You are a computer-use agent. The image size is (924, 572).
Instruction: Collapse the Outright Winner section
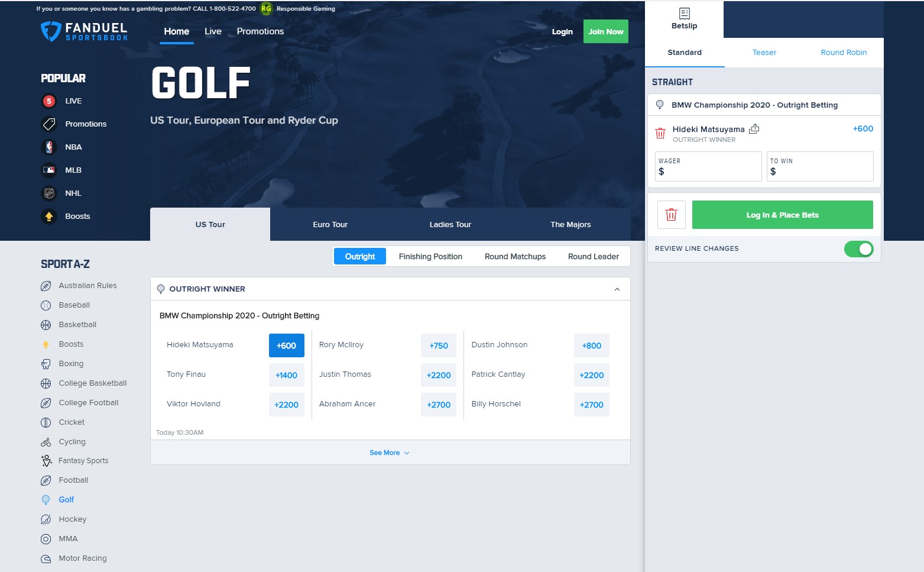coord(617,289)
